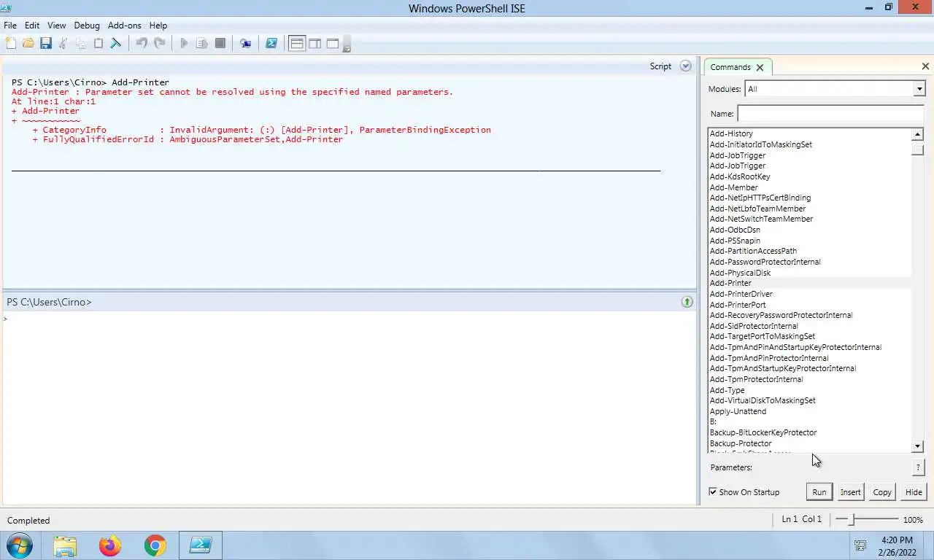Viewport: 934px width, 560px height.
Task: Launch Chrome from the taskbar
Action: [x=155, y=545]
